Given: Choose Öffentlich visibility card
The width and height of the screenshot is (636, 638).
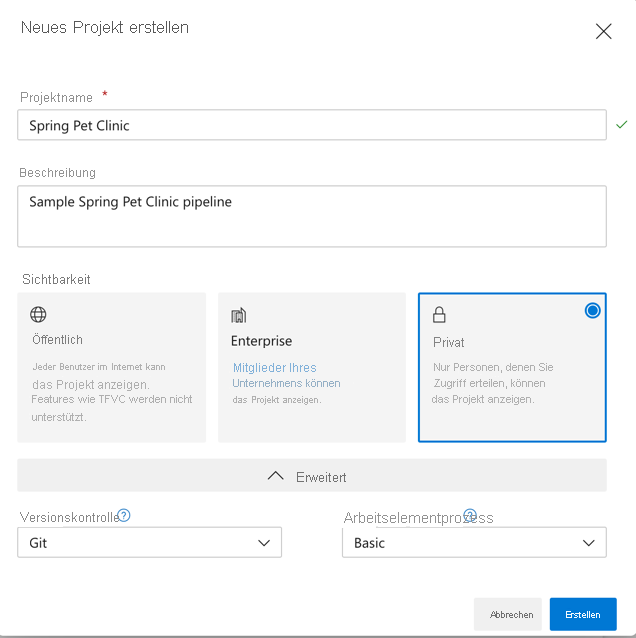Looking at the screenshot, I should pos(111,367).
